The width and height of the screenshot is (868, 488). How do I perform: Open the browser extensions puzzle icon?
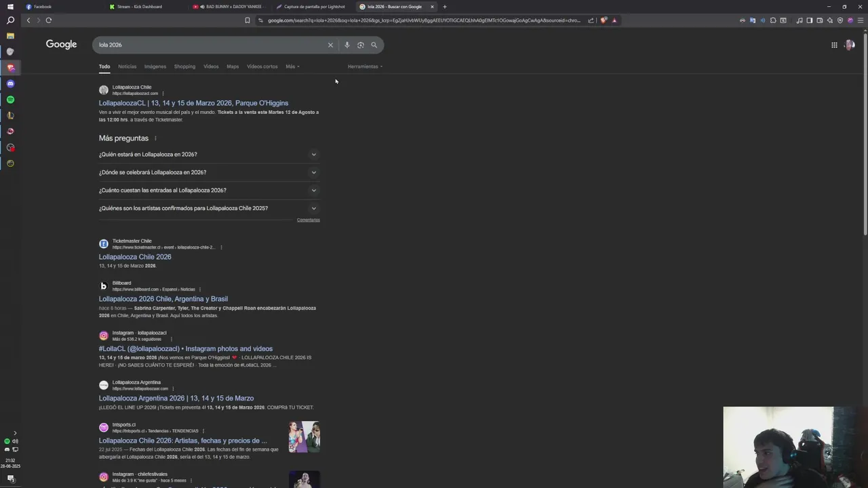pos(773,20)
